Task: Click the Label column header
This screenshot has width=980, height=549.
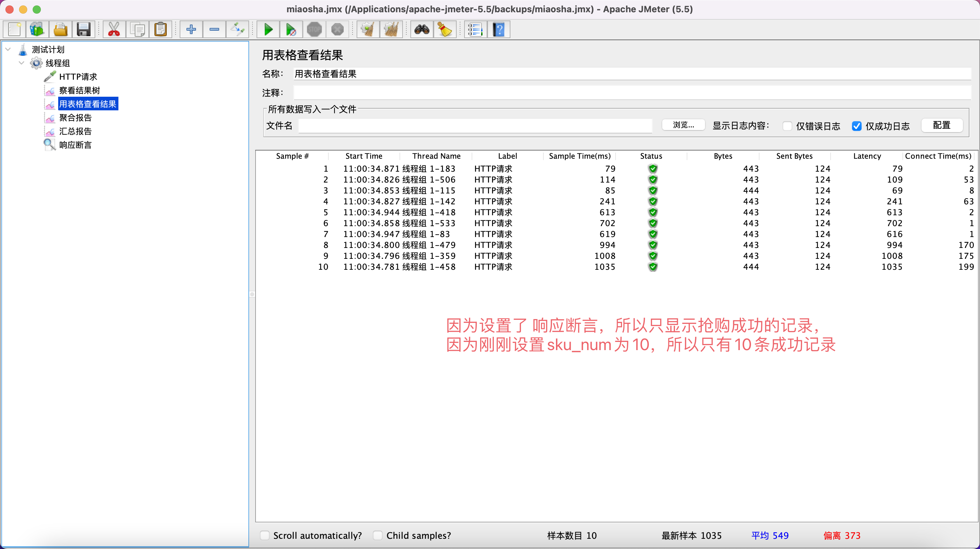Action: pos(507,156)
